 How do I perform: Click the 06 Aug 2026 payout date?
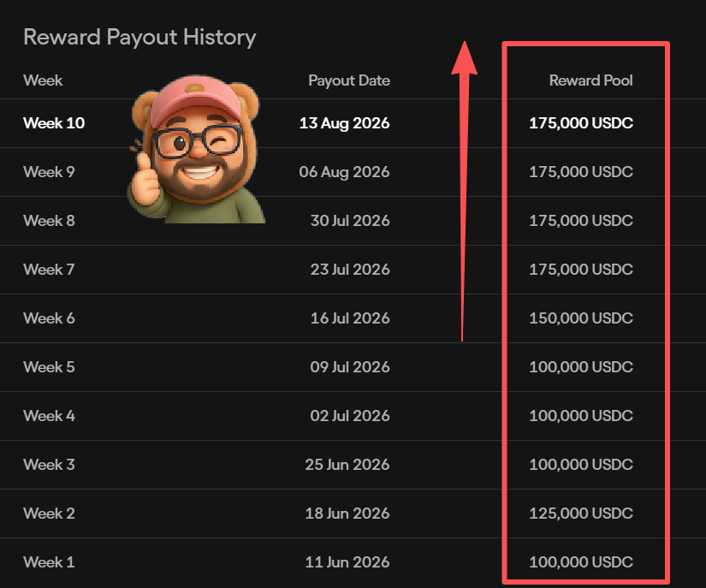[x=345, y=171]
